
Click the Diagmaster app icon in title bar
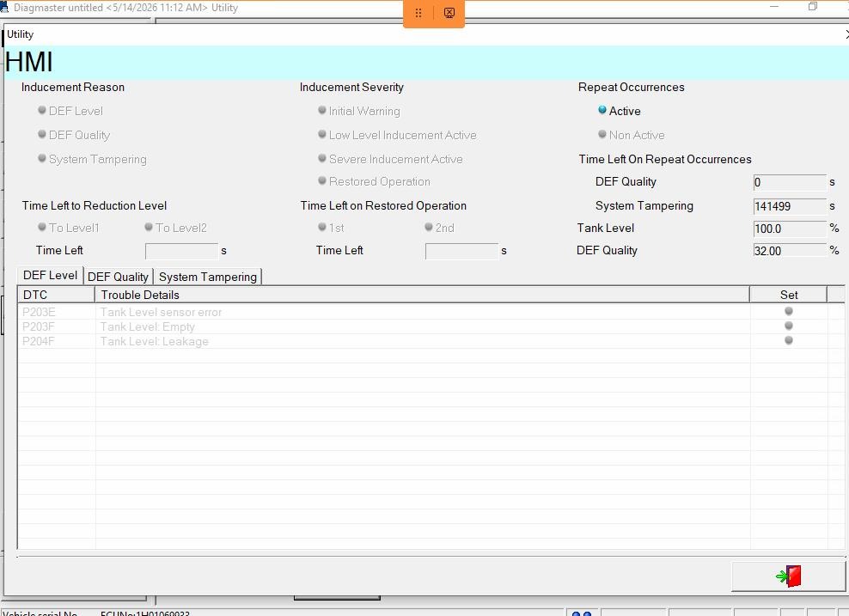(4, 8)
